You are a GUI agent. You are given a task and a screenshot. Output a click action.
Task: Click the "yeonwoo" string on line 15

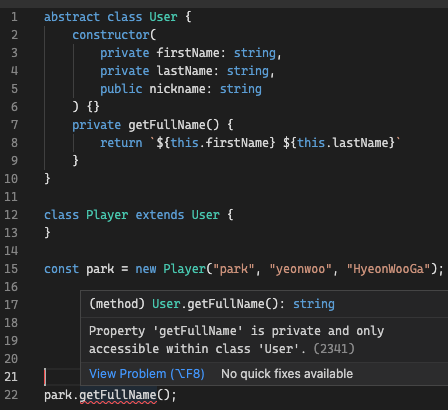[x=300, y=269]
